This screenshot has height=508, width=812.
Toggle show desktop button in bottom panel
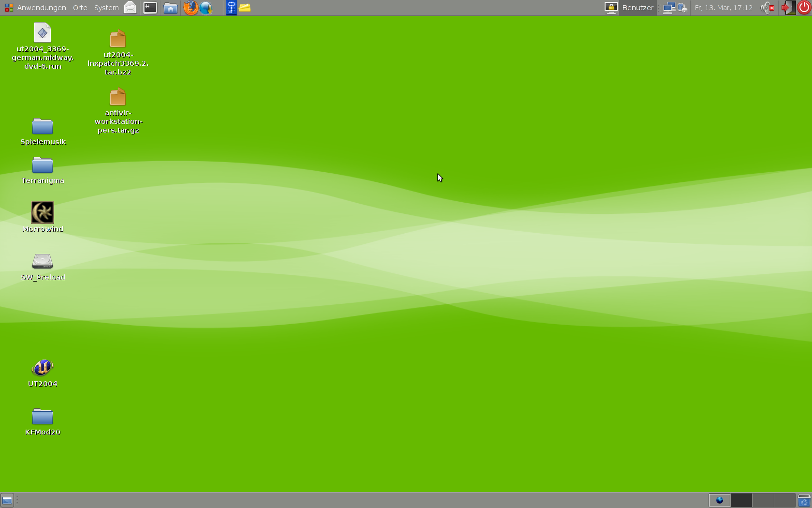coord(7,500)
